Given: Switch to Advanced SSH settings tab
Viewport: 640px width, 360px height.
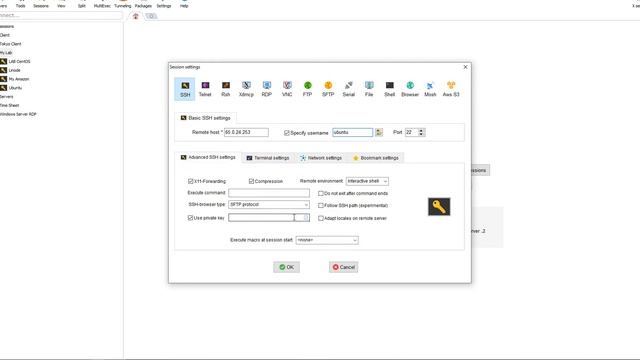Looking at the screenshot, I should click(x=208, y=157).
